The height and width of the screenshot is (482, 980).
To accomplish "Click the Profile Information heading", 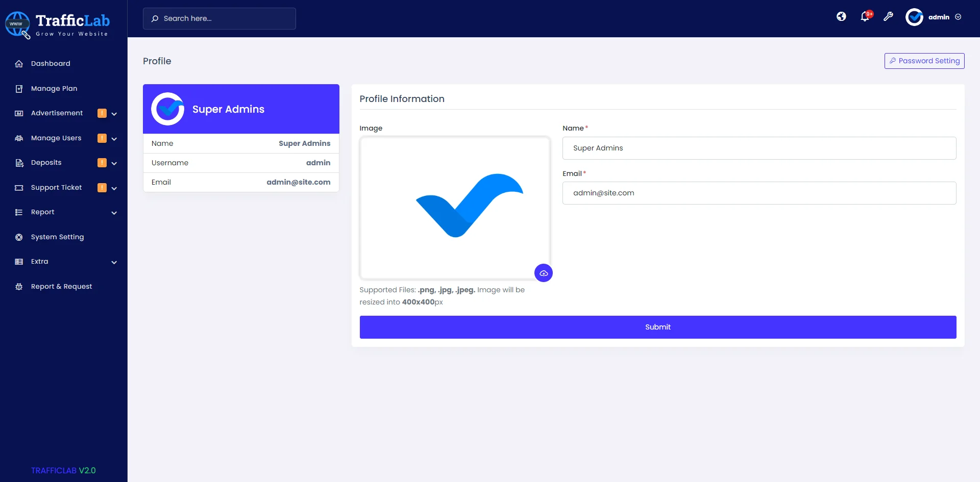I will coord(402,99).
